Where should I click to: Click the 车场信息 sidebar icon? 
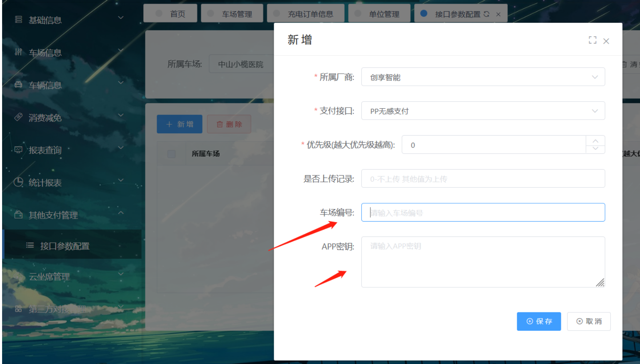pos(18,52)
